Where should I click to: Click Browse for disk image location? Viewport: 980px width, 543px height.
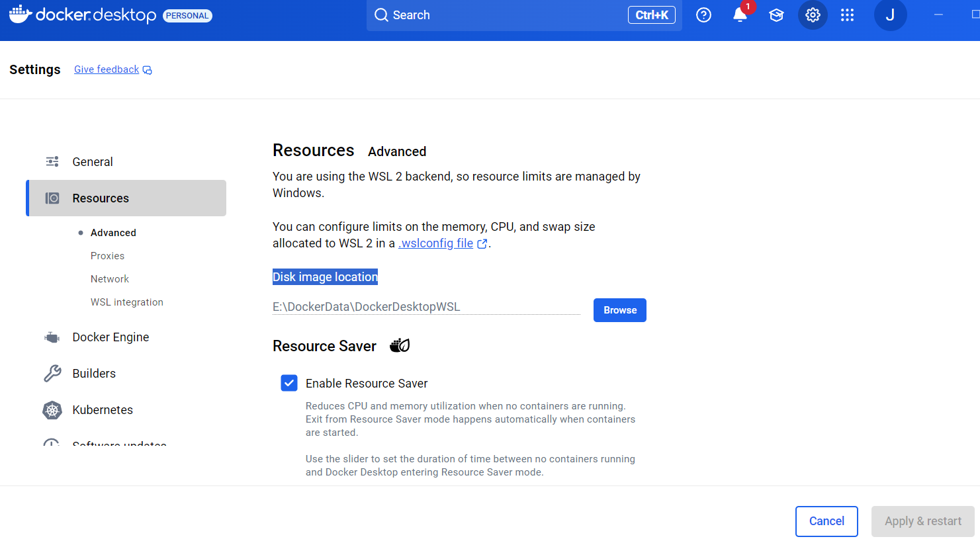pos(620,310)
